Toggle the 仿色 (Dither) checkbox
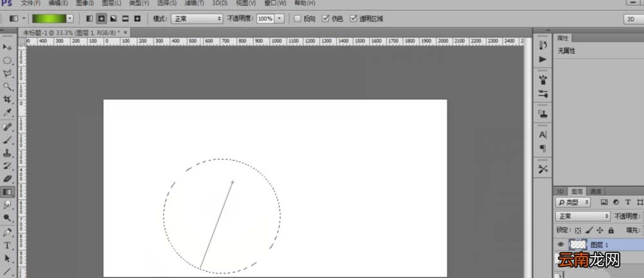 tap(326, 19)
